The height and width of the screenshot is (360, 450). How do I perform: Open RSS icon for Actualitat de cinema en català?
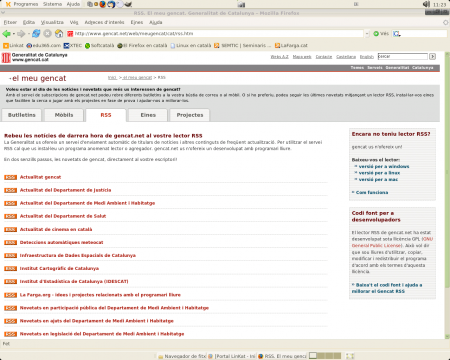coord(10,230)
